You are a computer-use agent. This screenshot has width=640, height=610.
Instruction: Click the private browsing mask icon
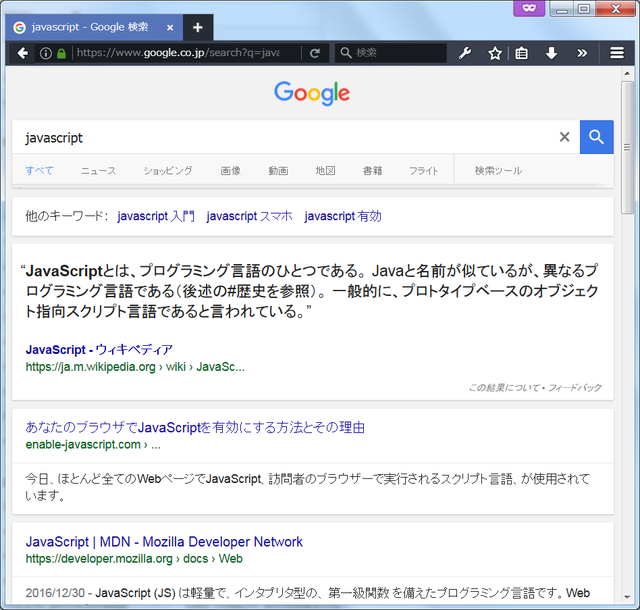(529, 8)
